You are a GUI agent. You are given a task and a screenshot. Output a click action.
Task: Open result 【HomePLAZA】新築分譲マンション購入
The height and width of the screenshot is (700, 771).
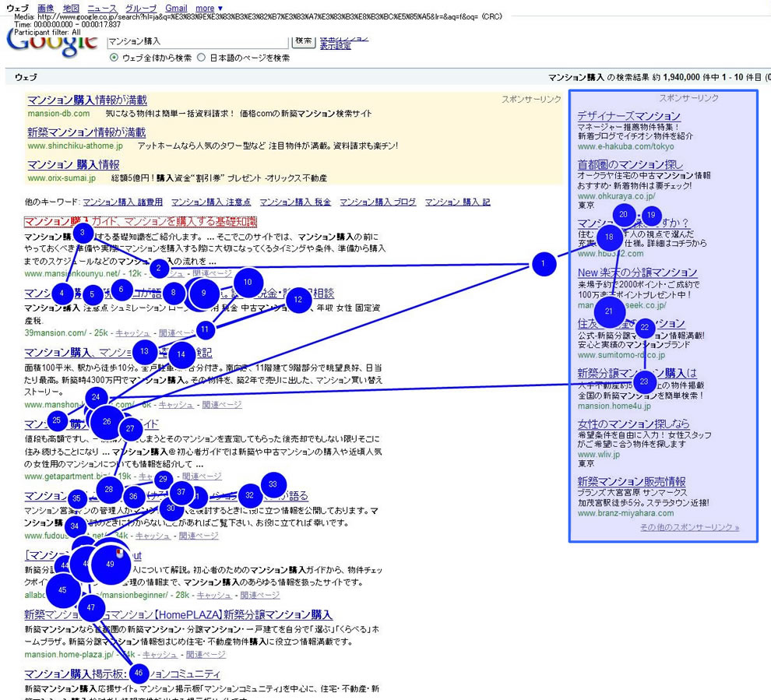coord(178,614)
